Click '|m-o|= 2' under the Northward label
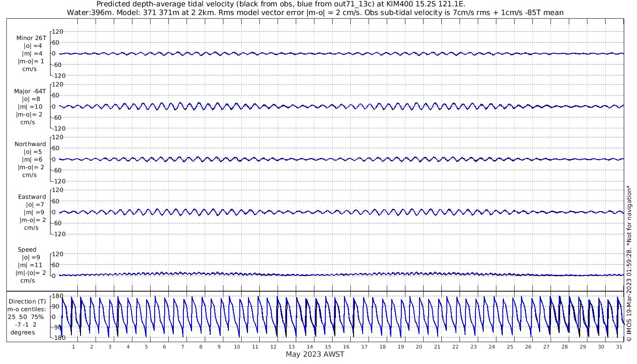Screen dimensions: 637x364 (31, 167)
